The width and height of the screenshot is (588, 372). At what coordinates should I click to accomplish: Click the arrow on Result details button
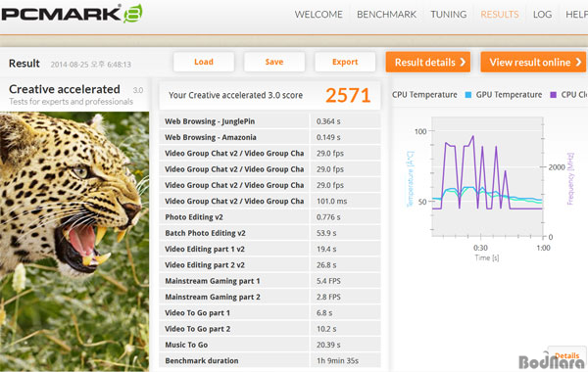pos(463,62)
